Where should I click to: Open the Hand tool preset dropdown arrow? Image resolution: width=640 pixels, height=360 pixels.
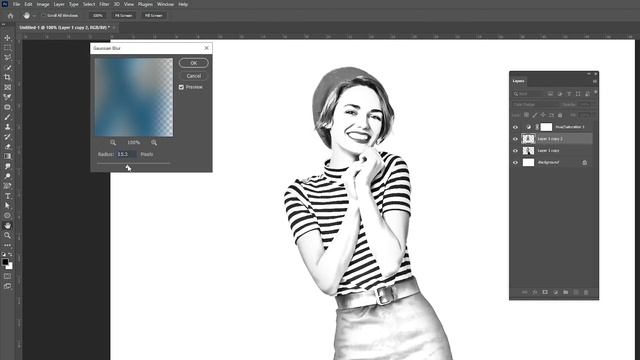click(x=34, y=16)
